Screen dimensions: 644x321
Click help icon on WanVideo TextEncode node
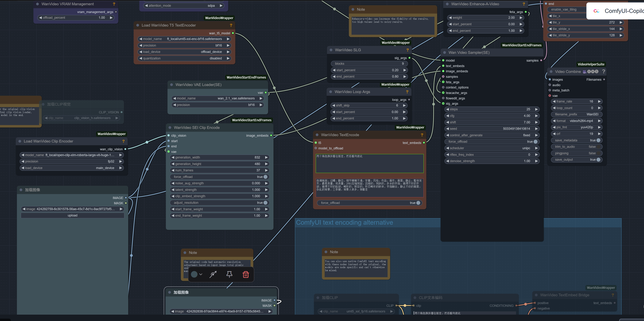click(422, 135)
